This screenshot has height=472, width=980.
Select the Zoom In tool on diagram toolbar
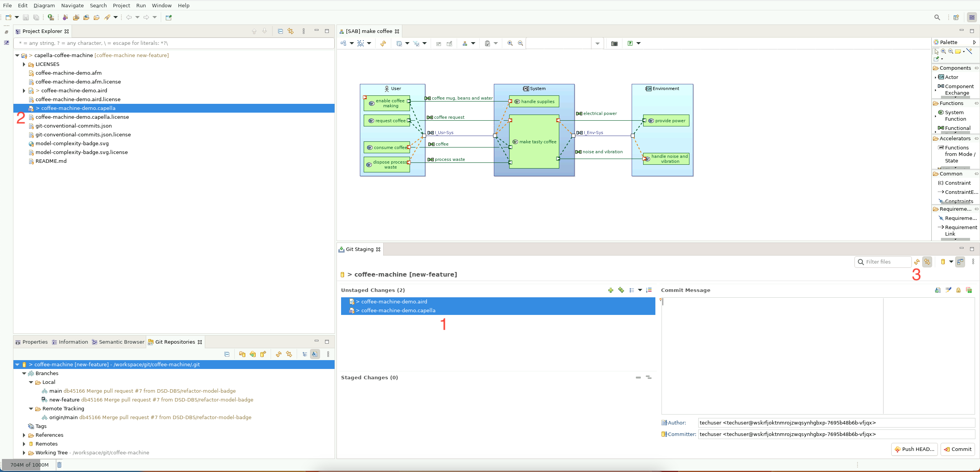pyautogui.click(x=510, y=43)
